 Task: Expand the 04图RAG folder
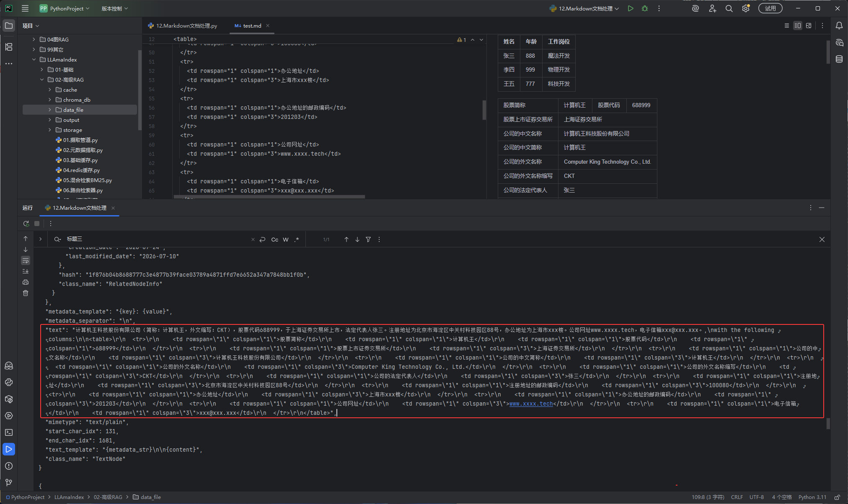tap(34, 39)
